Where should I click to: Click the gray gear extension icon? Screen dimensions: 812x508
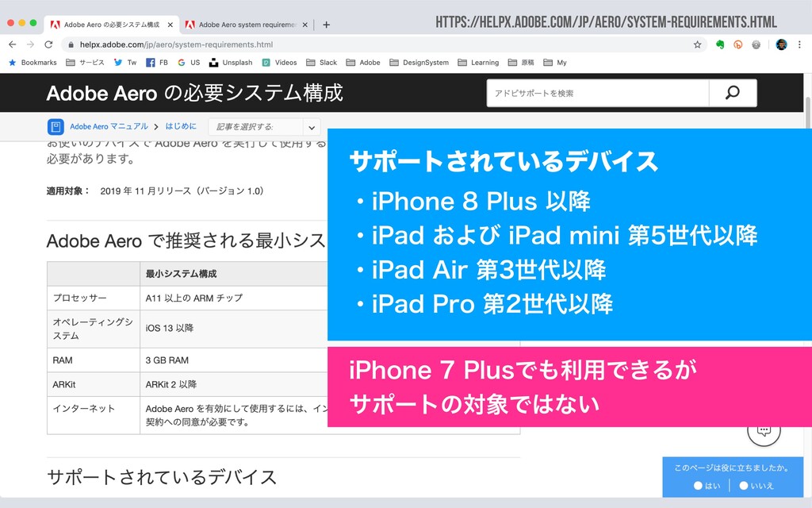pos(756,44)
